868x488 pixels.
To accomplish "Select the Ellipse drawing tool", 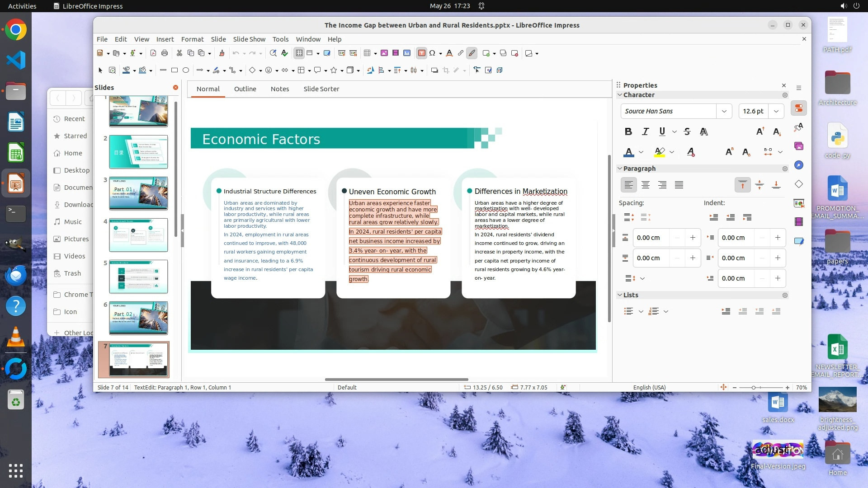I will (186, 70).
